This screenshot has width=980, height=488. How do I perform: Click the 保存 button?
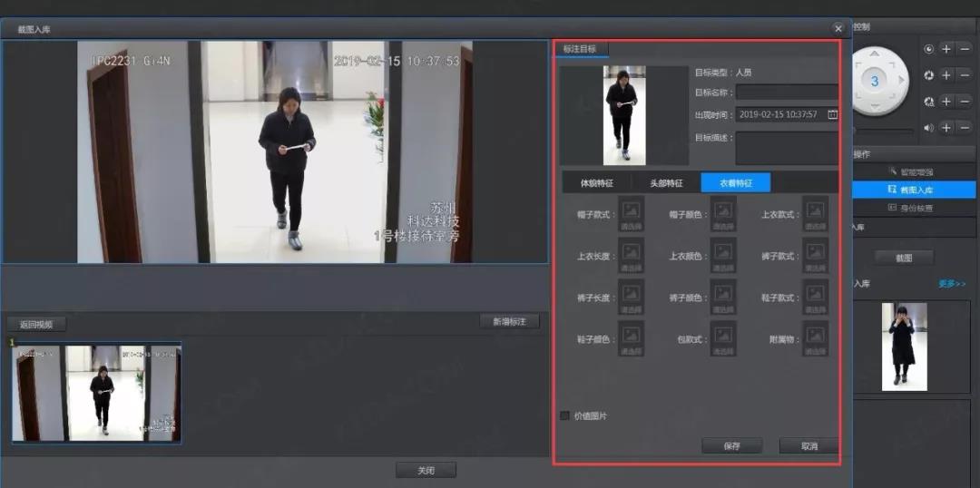click(732, 446)
